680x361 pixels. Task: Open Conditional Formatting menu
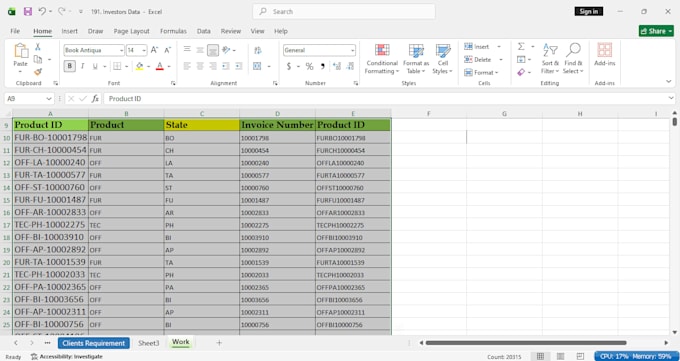[382, 59]
